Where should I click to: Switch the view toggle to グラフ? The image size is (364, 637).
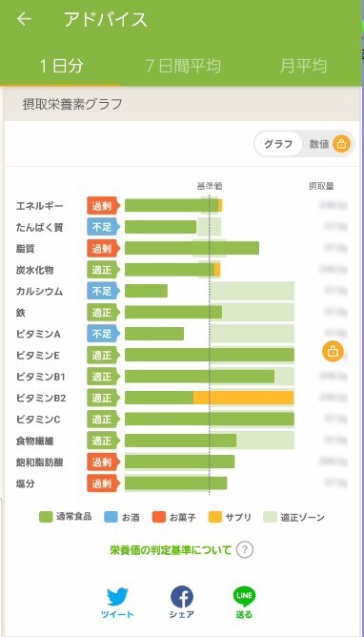278,144
